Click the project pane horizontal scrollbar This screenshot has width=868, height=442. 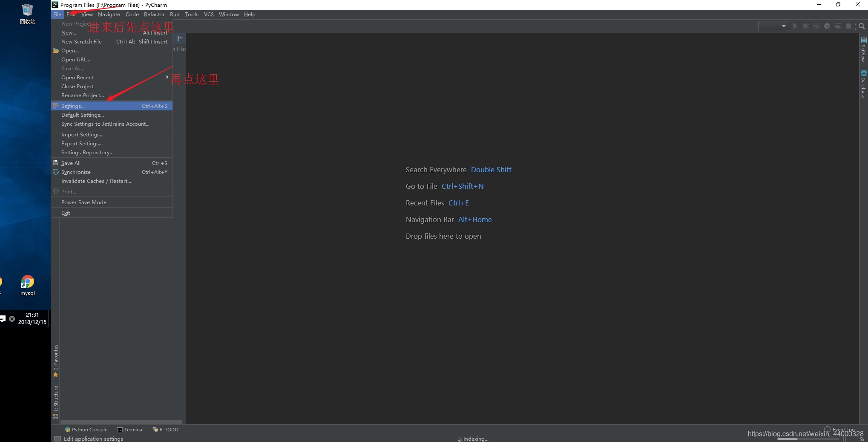(121, 422)
